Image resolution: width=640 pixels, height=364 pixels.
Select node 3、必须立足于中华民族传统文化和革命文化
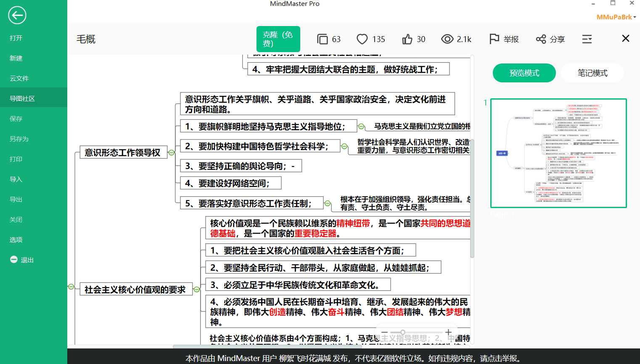tap(298, 285)
